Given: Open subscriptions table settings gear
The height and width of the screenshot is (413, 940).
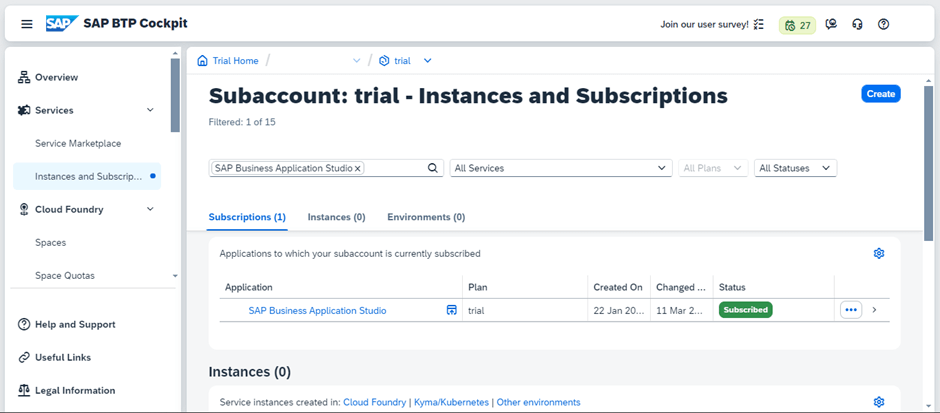Looking at the screenshot, I should [x=879, y=253].
